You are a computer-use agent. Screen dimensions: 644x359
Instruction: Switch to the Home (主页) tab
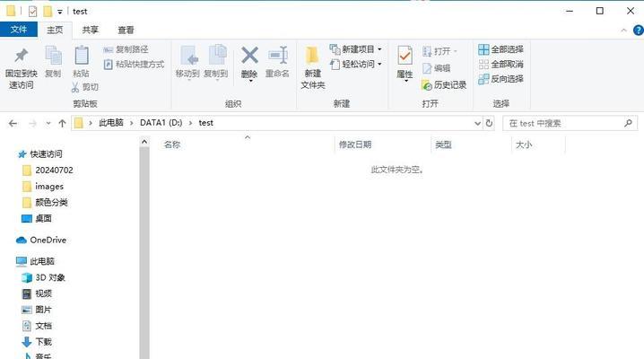[x=55, y=30]
